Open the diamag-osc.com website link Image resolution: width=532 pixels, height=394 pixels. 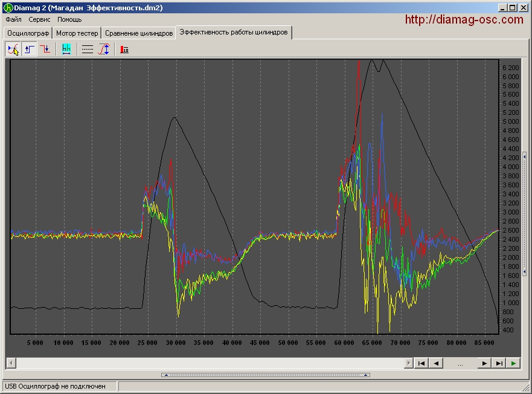[464, 20]
